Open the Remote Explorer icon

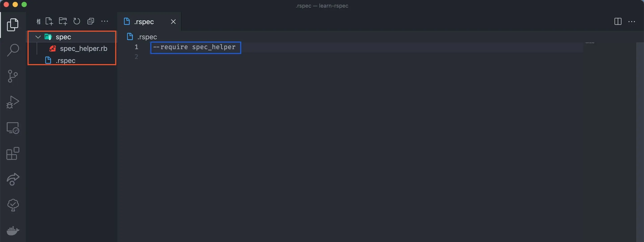tap(13, 128)
